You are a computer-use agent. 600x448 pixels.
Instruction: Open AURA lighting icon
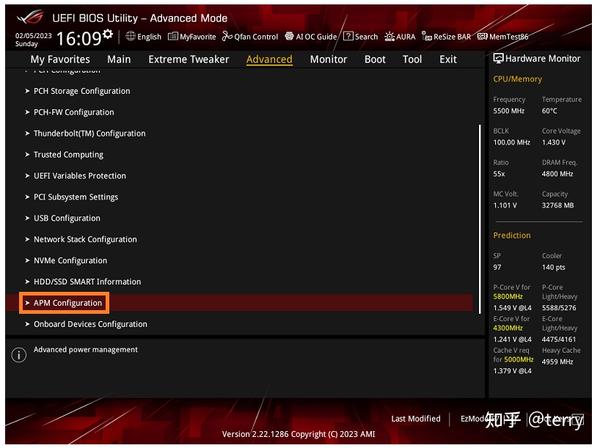(x=390, y=36)
